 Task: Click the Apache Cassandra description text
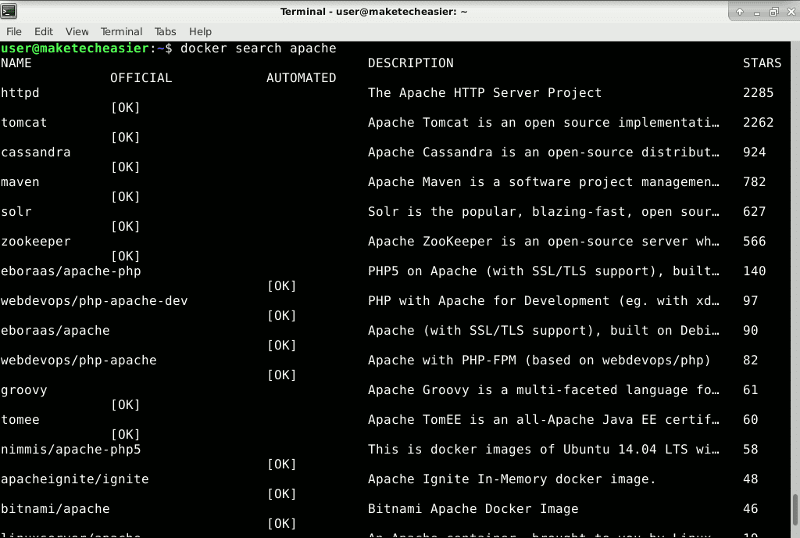point(543,152)
